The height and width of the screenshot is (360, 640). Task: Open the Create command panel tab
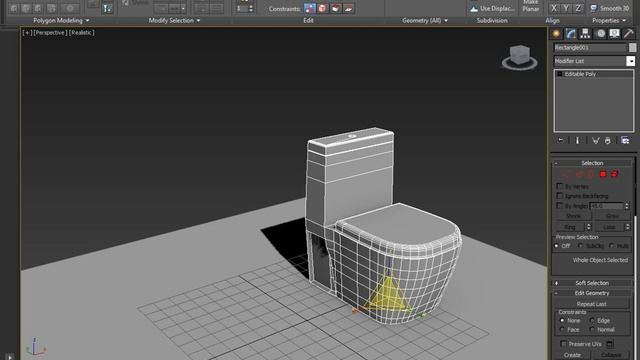[556, 33]
